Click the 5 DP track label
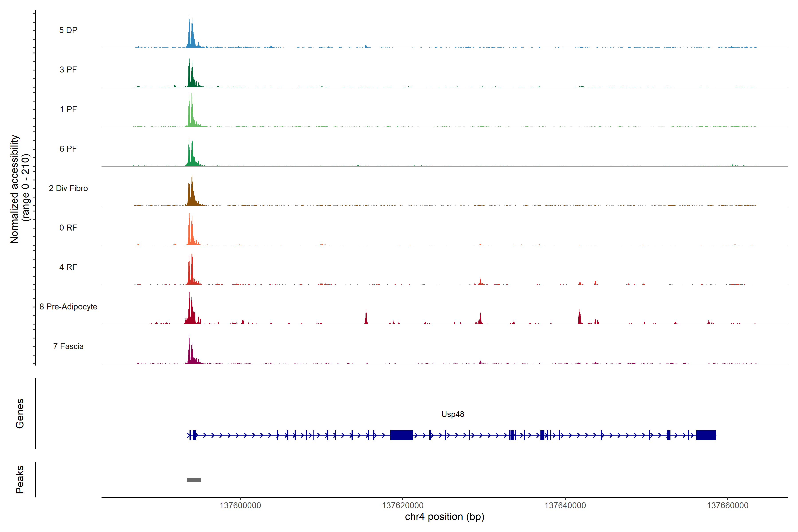Viewport: 798px width, 532px height. [68, 30]
